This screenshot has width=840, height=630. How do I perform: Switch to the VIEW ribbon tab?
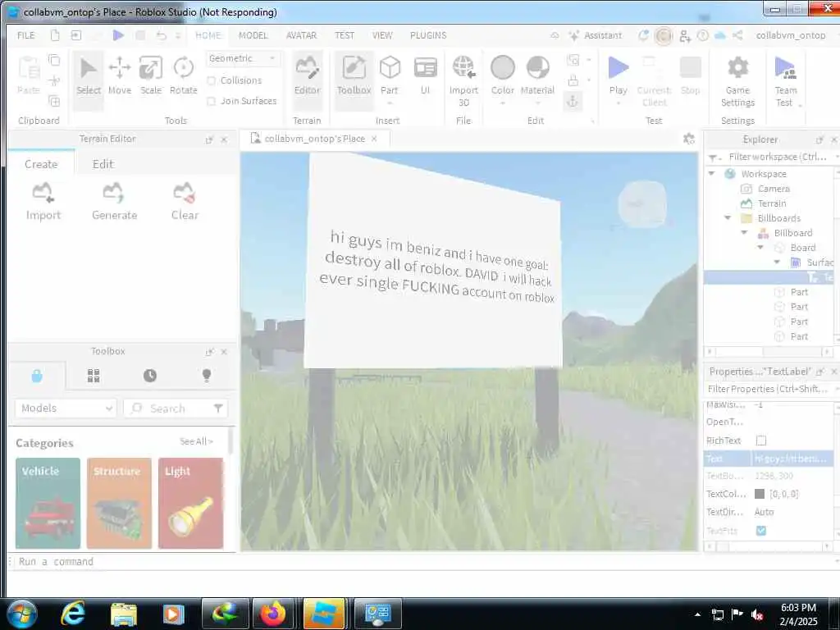point(382,35)
